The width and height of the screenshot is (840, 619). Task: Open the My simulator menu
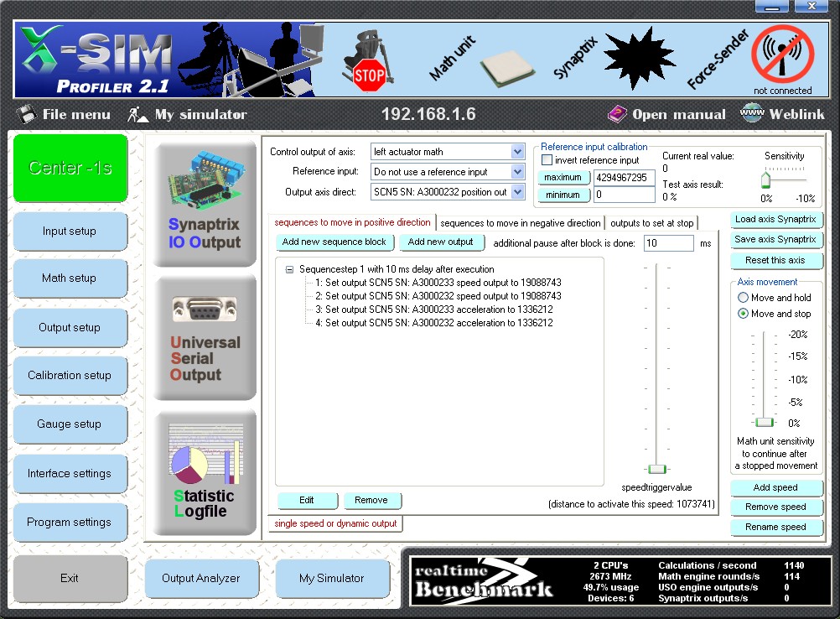201,114
